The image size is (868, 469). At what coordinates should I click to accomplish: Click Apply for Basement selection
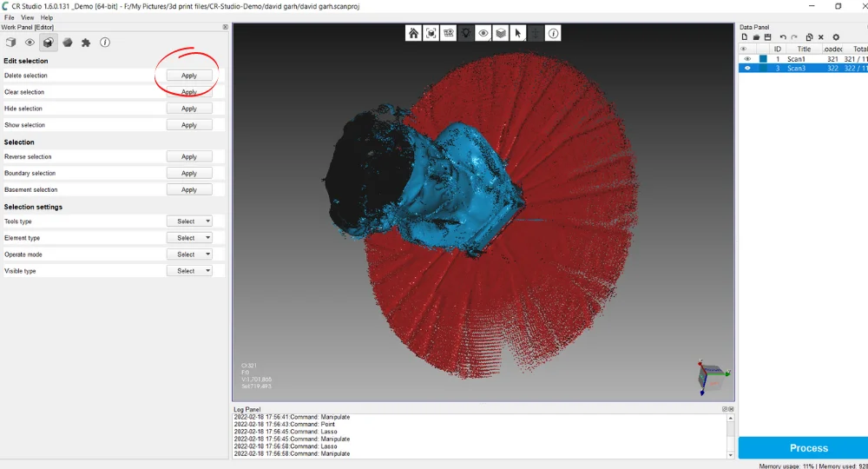tap(189, 189)
